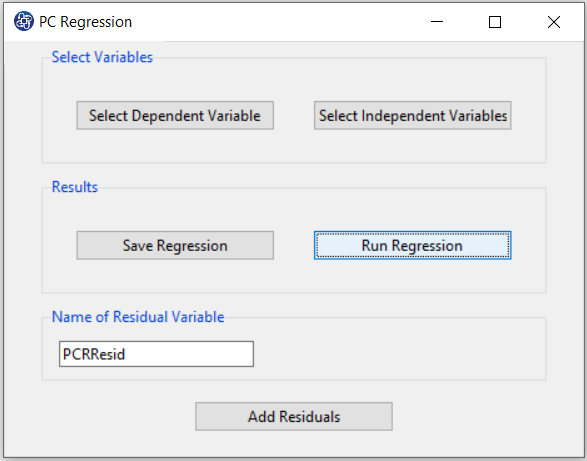Click the PC Regression app icon in title bar
The height and width of the screenshot is (461, 587).
click(x=24, y=22)
